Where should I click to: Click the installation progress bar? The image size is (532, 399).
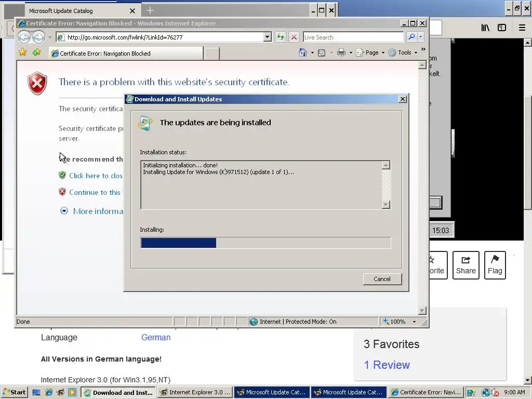pyautogui.click(x=265, y=243)
